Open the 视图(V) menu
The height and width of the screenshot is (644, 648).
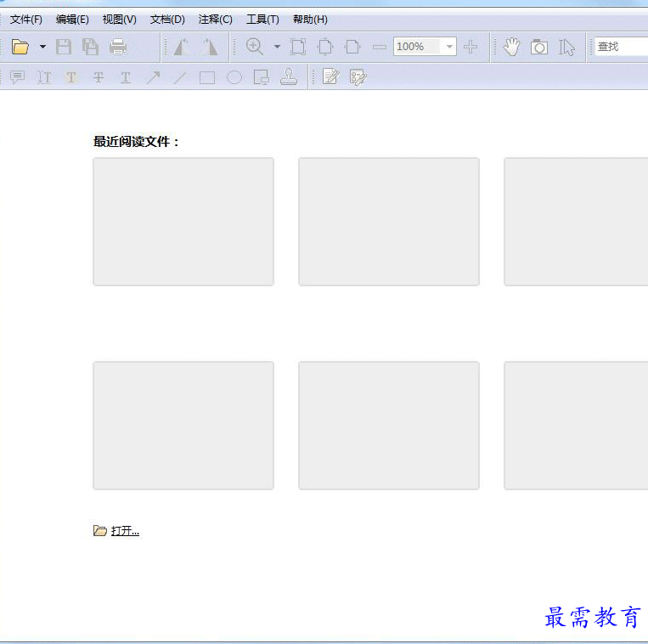pos(120,20)
